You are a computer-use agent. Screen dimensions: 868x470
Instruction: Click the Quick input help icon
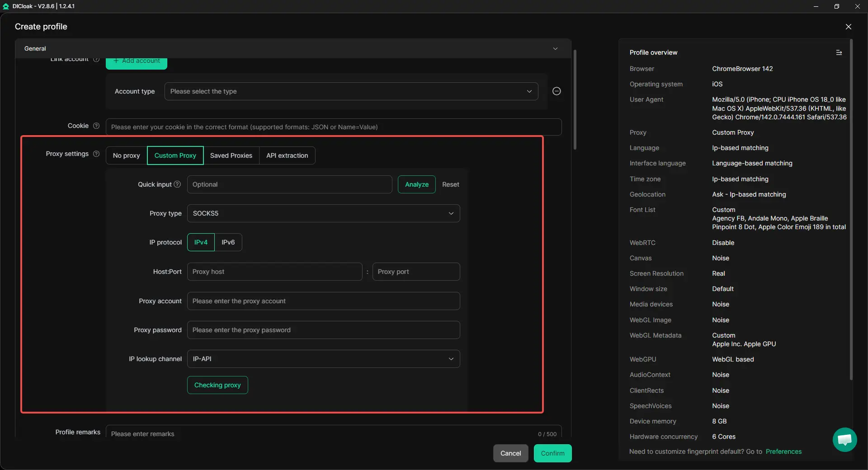(x=177, y=184)
